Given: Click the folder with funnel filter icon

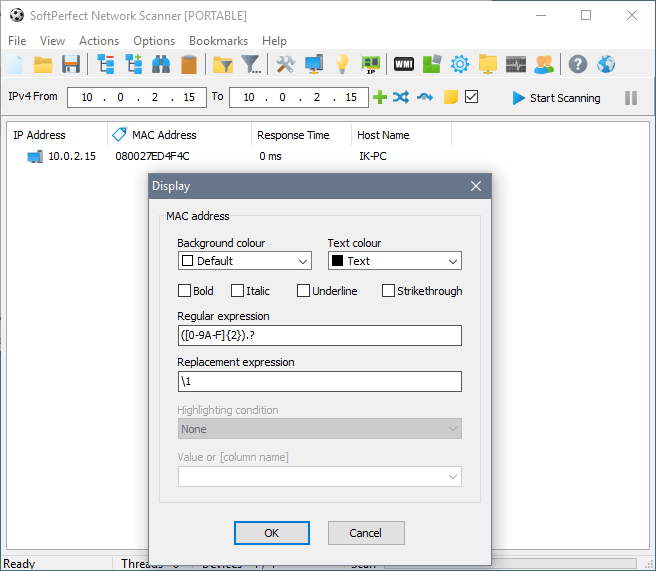Looking at the screenshot, I should (223, 64).
